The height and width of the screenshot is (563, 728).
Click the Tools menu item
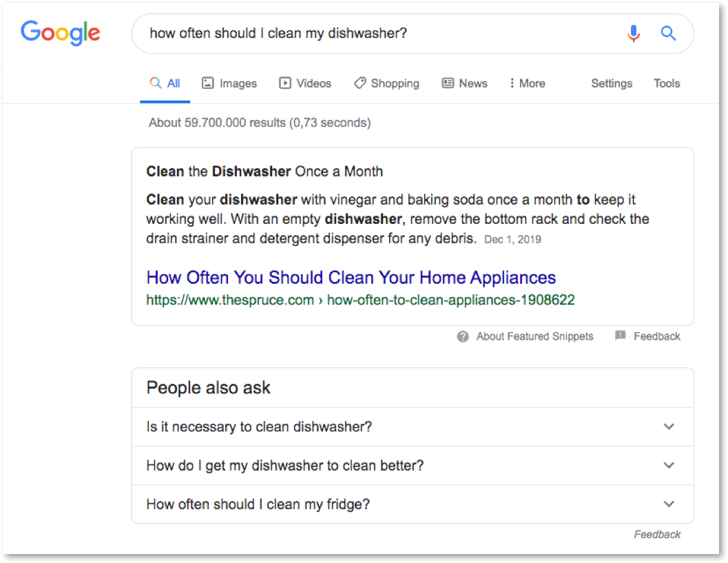[667, 83]
